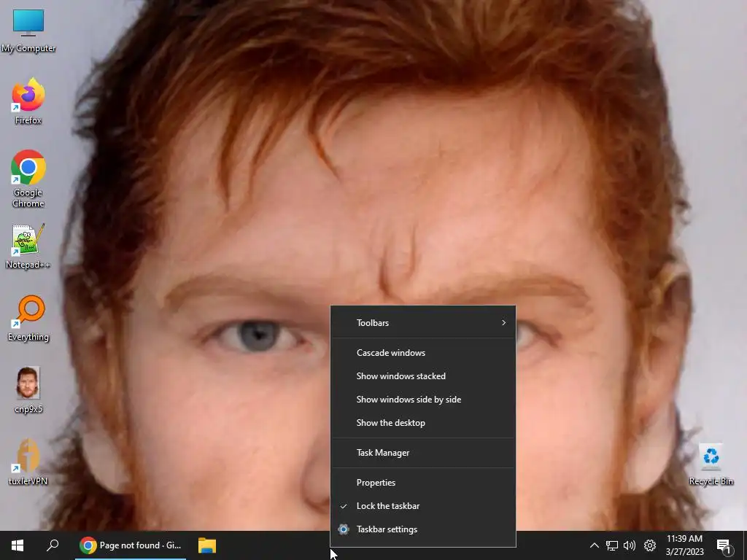Select the Firefox desktop shortcut
The width and height of the screenshot is (747, 560).
point(28,101)
